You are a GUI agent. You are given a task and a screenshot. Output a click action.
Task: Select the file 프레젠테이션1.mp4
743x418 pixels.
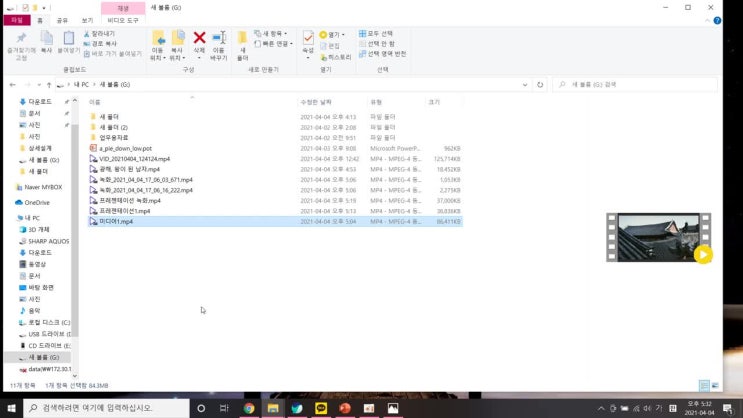coord(125,211)
